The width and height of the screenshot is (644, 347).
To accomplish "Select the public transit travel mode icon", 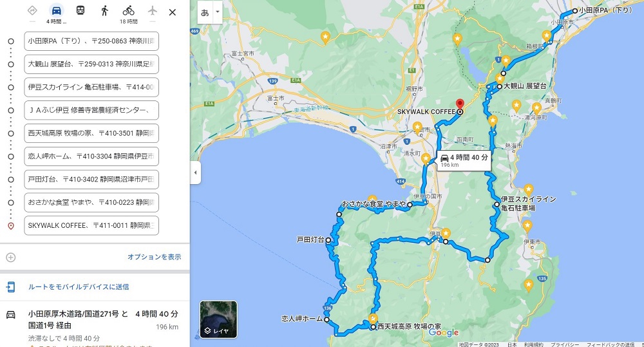I will coord(80,11).
